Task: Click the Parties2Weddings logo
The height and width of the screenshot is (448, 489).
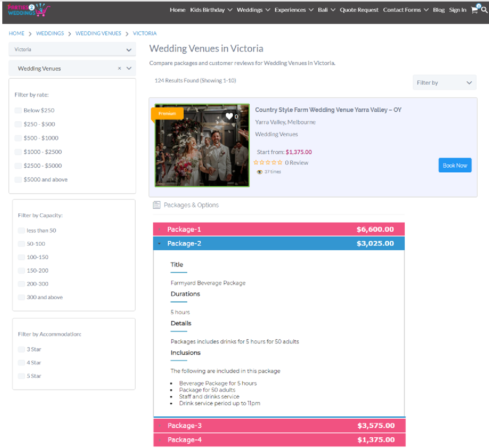Action: [x=29, y=10]
